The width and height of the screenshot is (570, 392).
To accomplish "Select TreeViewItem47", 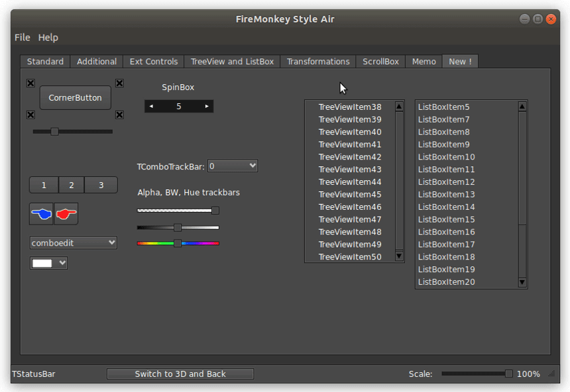I will point(350,219).
